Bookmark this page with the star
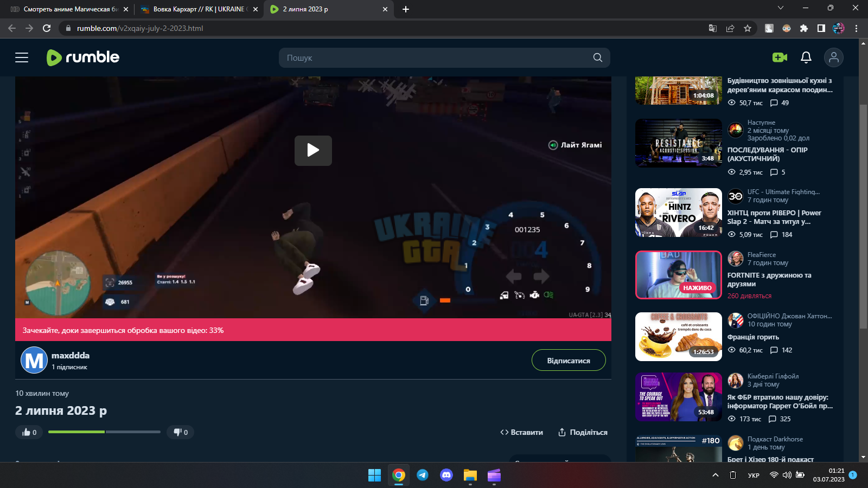 (748, 28)
